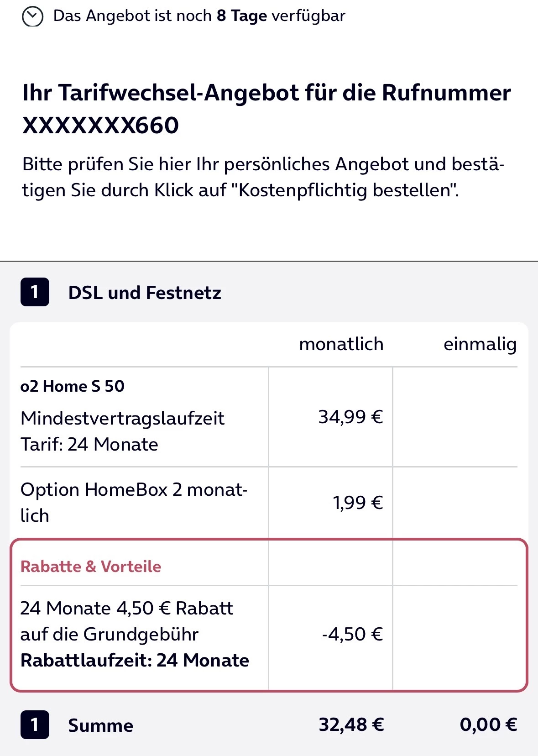This screenshot has width=538, height=756.
Task: Click the 0,00 € one-time sum
Action: pos(488,724)
